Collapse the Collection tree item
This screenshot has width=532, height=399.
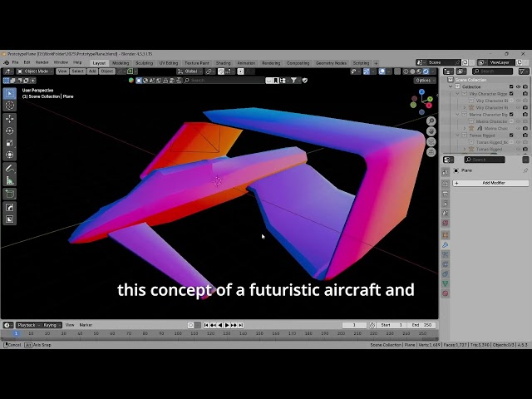[x=451, y=86]
